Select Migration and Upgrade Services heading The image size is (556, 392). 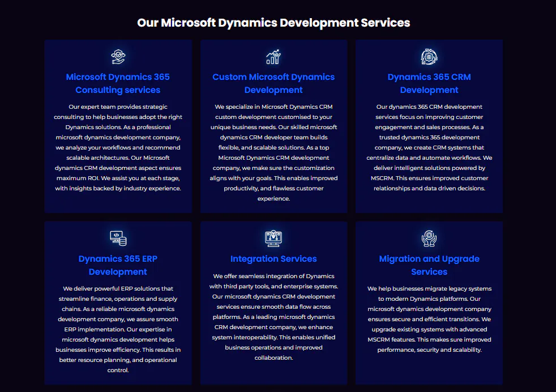pyautogui.click(x=429, y=265)
